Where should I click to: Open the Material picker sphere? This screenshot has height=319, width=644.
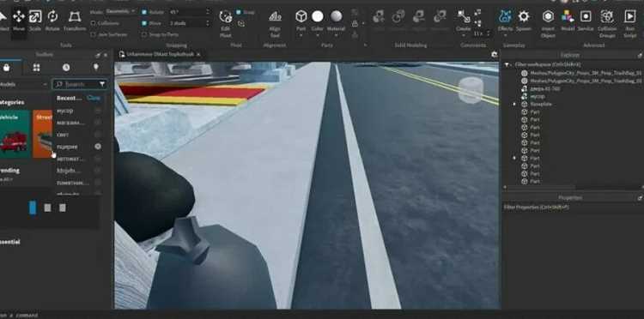(336, 17)
